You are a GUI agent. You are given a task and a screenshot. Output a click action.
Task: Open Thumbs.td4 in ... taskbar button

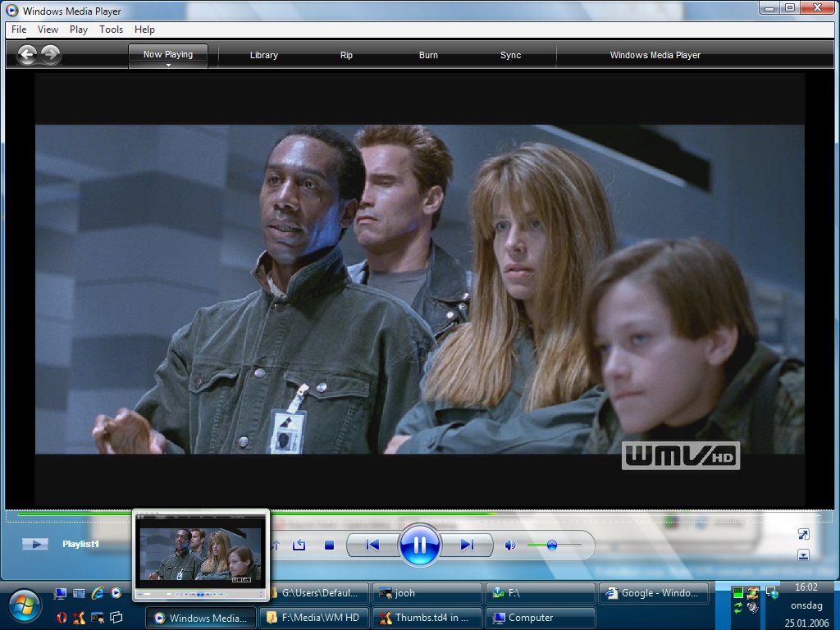427,618
